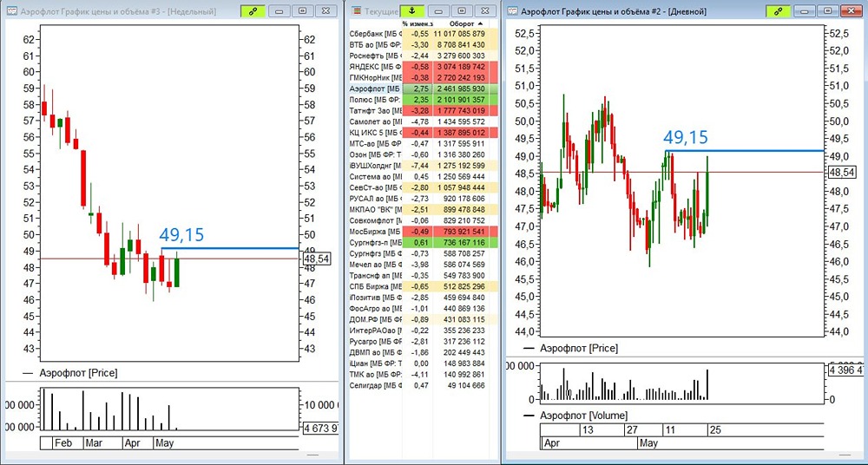Select the МКПАО "ВК" row
Screen dimensions: 868x465
(422, 210)
